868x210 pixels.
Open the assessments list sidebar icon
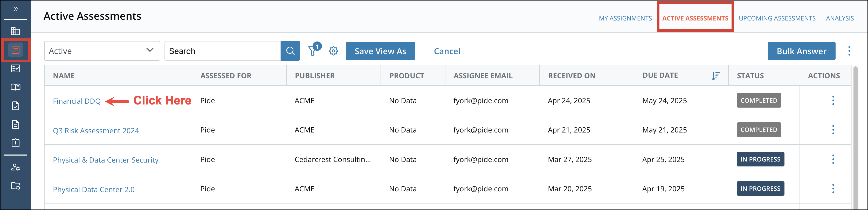(16, 50)
